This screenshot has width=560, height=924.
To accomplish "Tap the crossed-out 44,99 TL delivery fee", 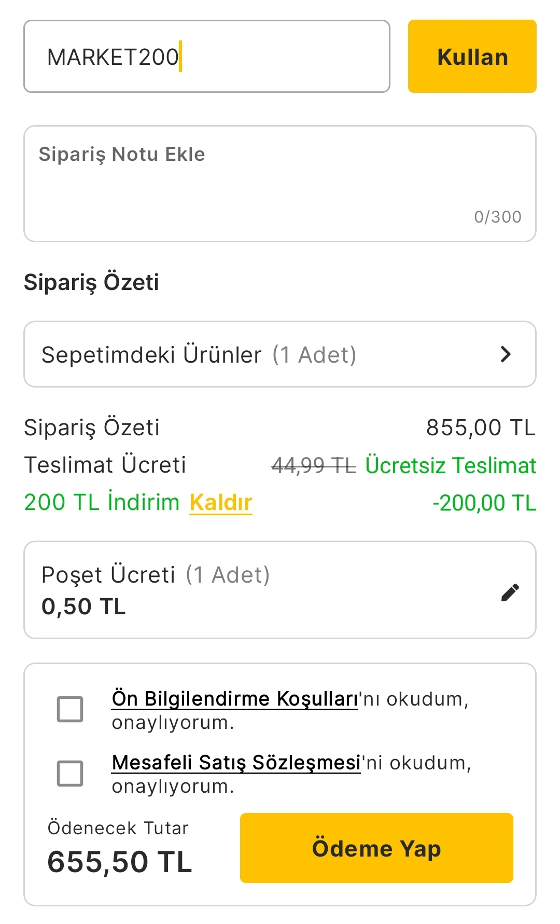I will pyautogui.click(x=314, y=465).
